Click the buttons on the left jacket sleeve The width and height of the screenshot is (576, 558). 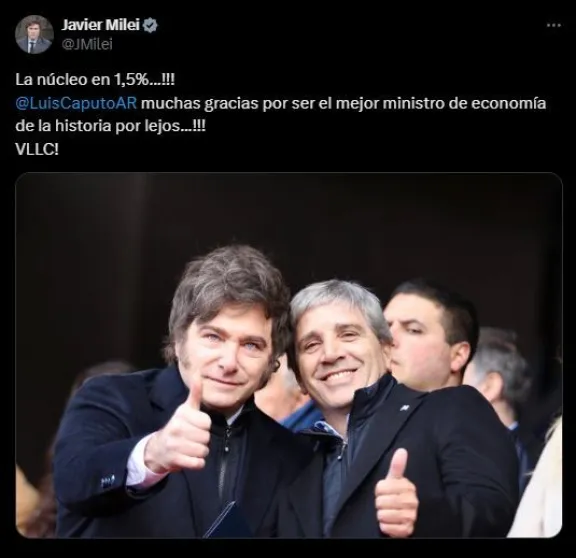coord(108,480)
